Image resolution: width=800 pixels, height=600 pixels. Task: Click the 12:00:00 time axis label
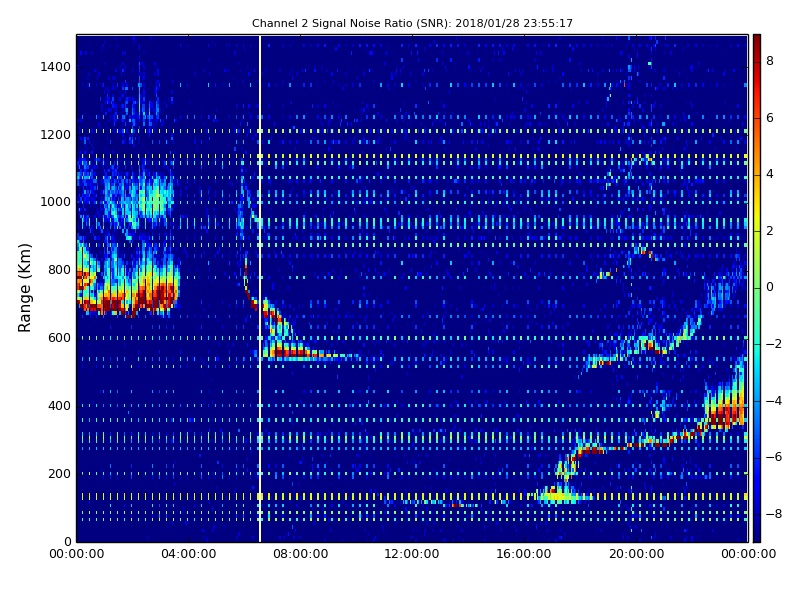(412, 554)
